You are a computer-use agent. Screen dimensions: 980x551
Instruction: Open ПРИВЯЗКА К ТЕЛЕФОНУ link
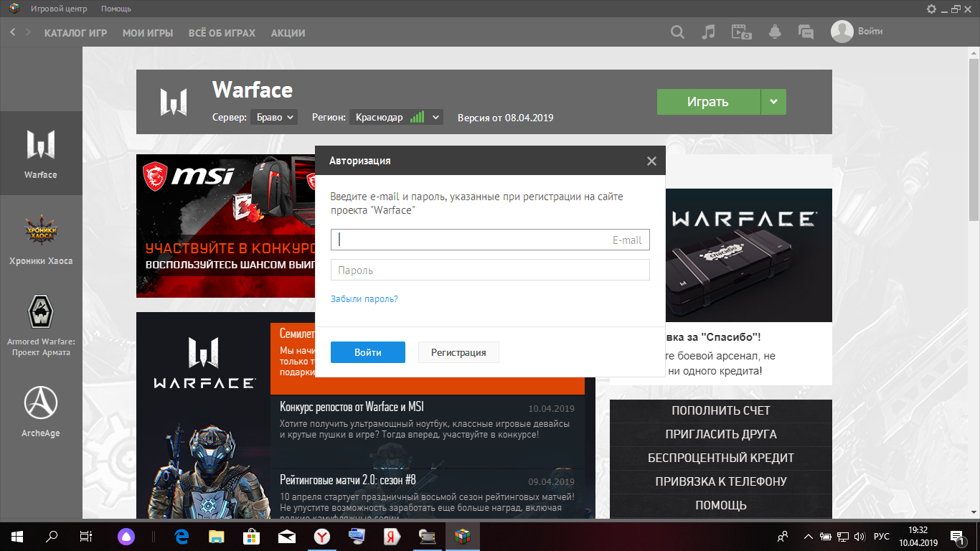(x=721, y=482)
